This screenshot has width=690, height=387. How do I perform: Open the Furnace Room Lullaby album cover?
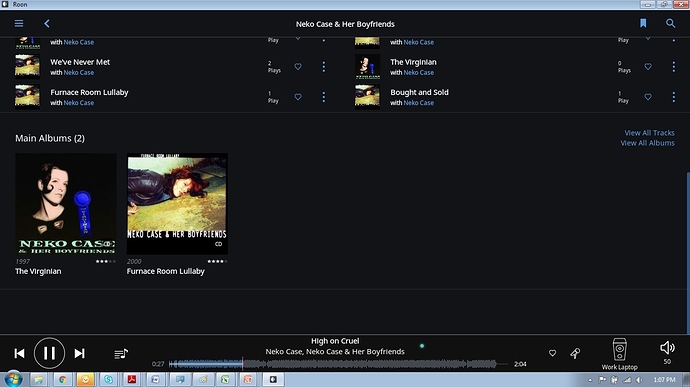(177, 204)
